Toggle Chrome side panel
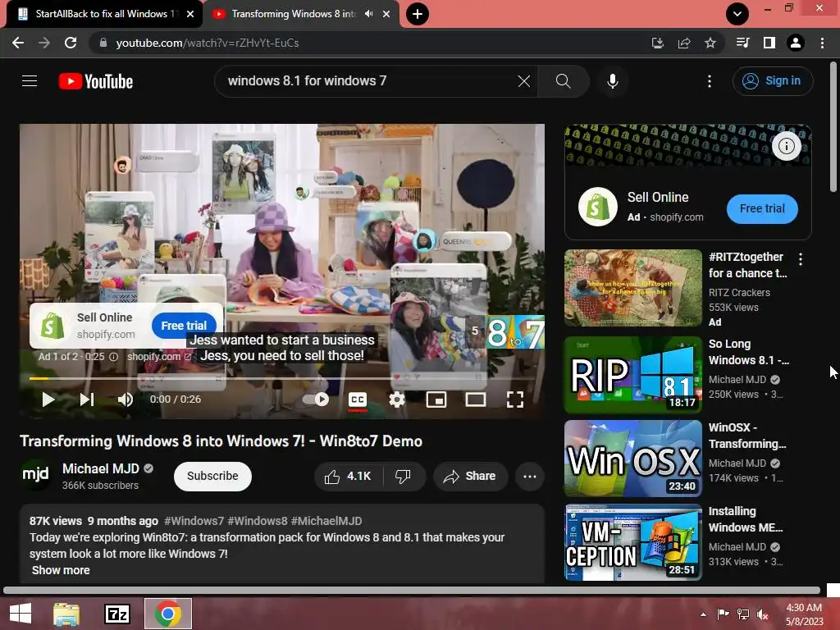The image size is (840, 630). (x=769, y=43)
